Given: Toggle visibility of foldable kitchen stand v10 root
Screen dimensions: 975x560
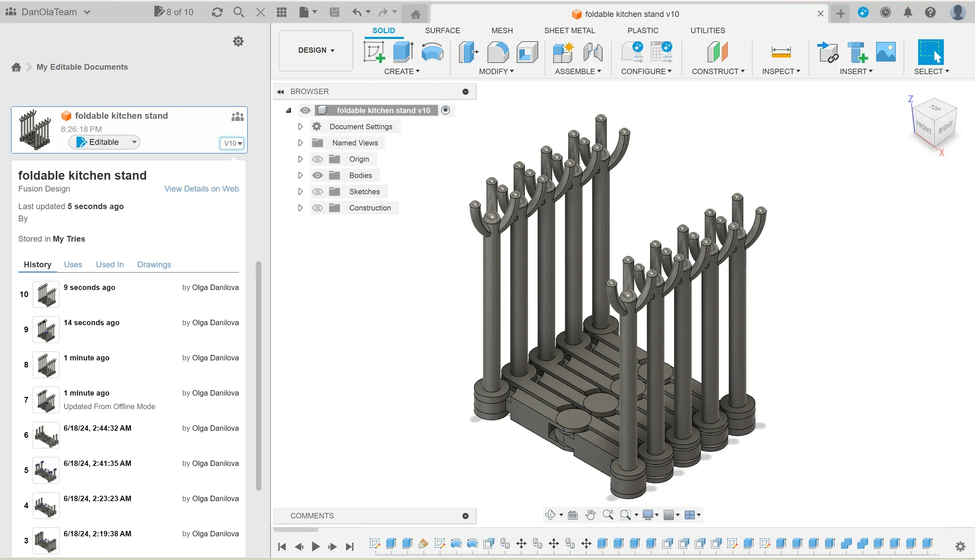Looking at the screenshot, I should pos(305,110).
